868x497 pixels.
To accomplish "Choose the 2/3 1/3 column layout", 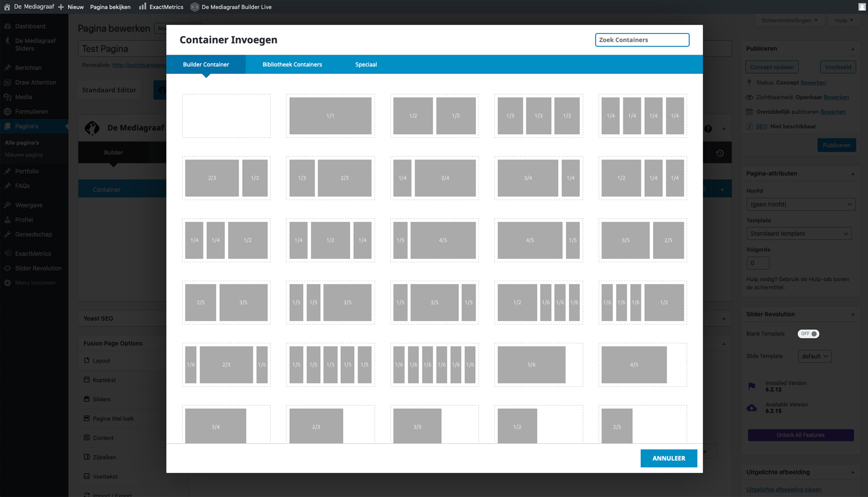I will click(226, 178).
